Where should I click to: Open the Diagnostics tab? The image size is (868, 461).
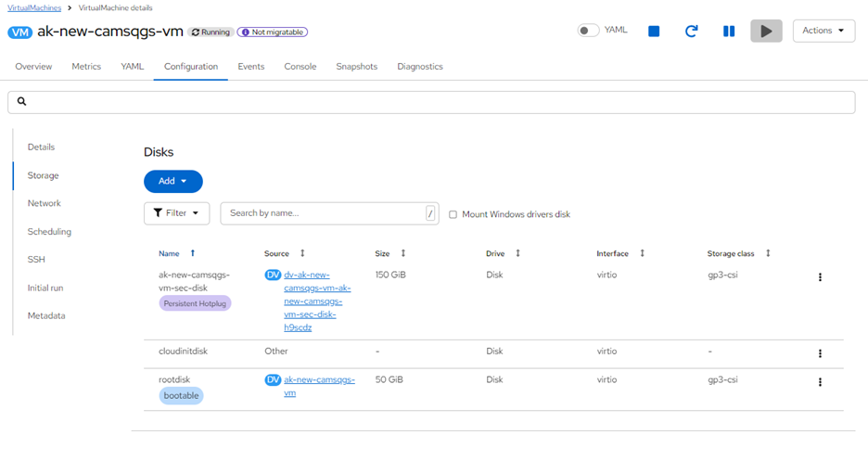pos(420,67)
